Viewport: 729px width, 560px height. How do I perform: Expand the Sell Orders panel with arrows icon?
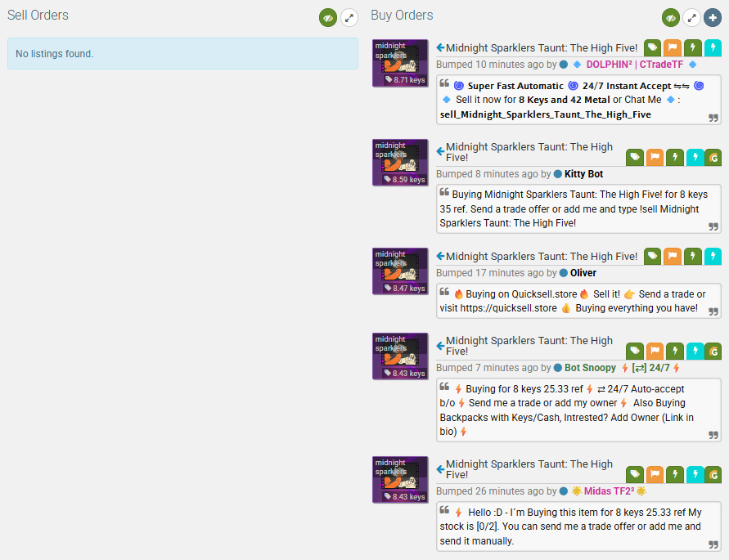[349, 18]
